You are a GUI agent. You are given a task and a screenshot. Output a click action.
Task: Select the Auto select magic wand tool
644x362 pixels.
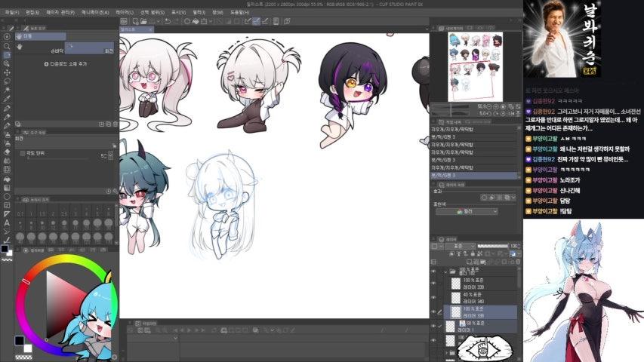6,89
